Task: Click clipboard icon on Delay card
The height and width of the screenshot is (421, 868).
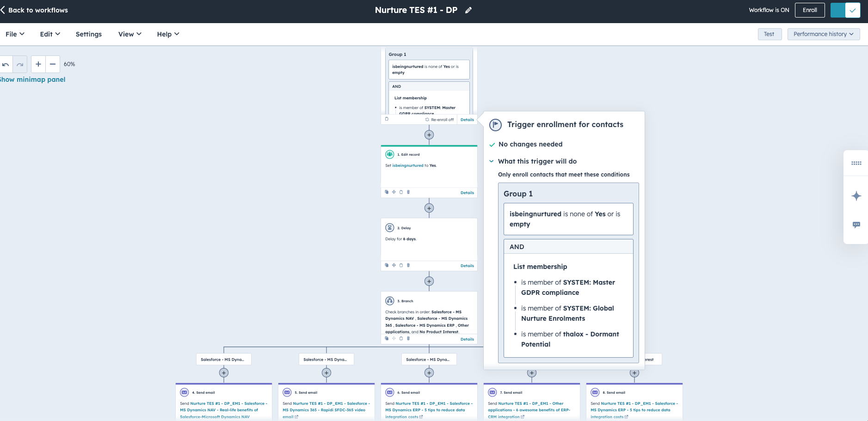Action: [x=401, y=265]
